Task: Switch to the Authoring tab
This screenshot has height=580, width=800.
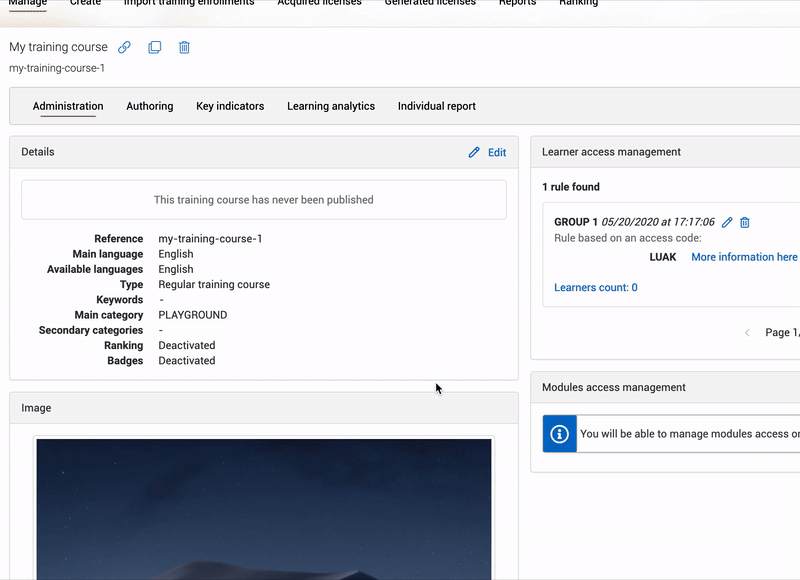Action: point(149,106)
